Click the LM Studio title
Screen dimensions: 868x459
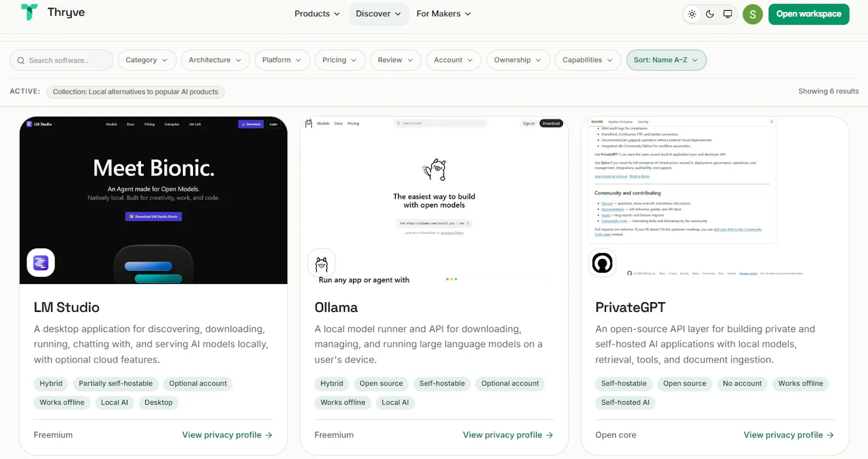67,307
